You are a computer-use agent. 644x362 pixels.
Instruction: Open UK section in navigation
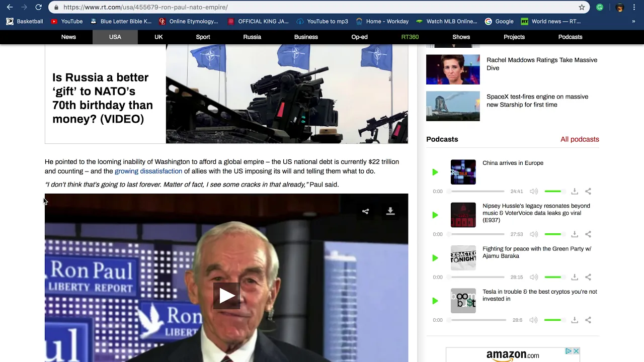pos(158,37)
